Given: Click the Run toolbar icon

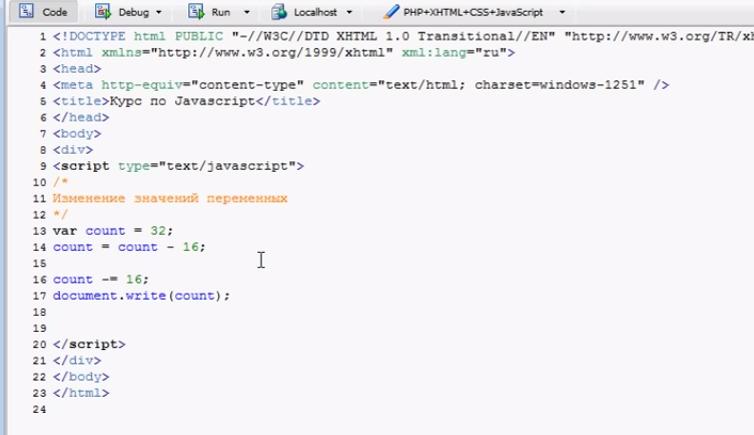Looking at the screenshot, I should click(196, 11).
